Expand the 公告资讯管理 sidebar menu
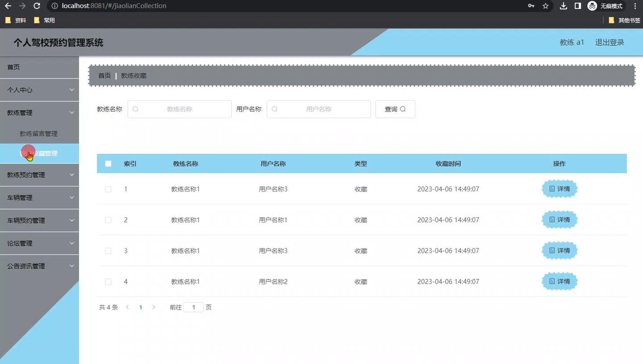 pyautogui.click(x=39, y=266)
